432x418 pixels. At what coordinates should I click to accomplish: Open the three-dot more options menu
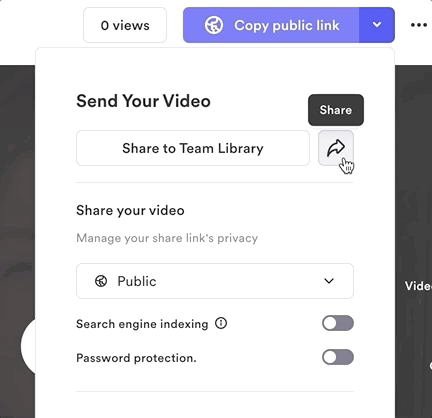419,25
